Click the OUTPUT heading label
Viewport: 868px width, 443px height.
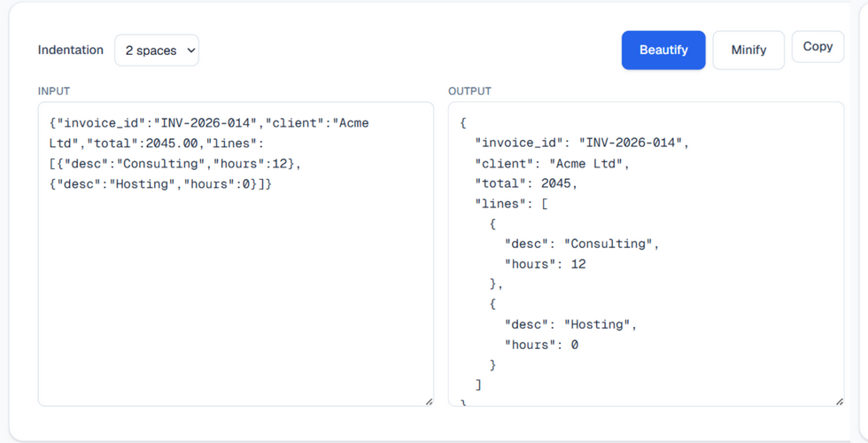click(x=469, y=90)
